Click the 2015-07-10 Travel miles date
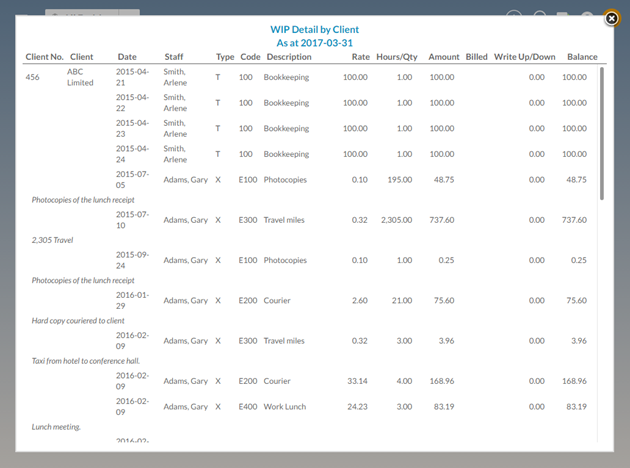630x468 pixels. click(132, 219)
